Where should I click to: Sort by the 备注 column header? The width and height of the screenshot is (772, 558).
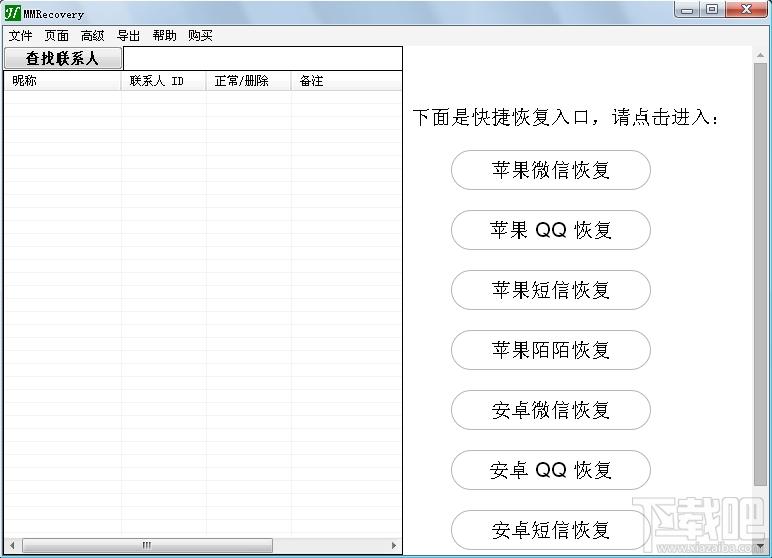click(x=346, y=81)
